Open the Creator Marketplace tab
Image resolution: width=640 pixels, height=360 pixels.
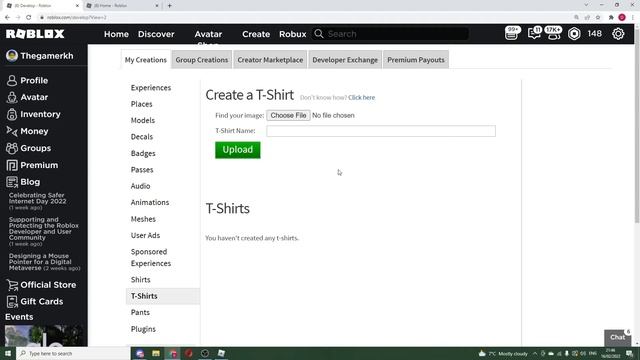pos(270,60)
